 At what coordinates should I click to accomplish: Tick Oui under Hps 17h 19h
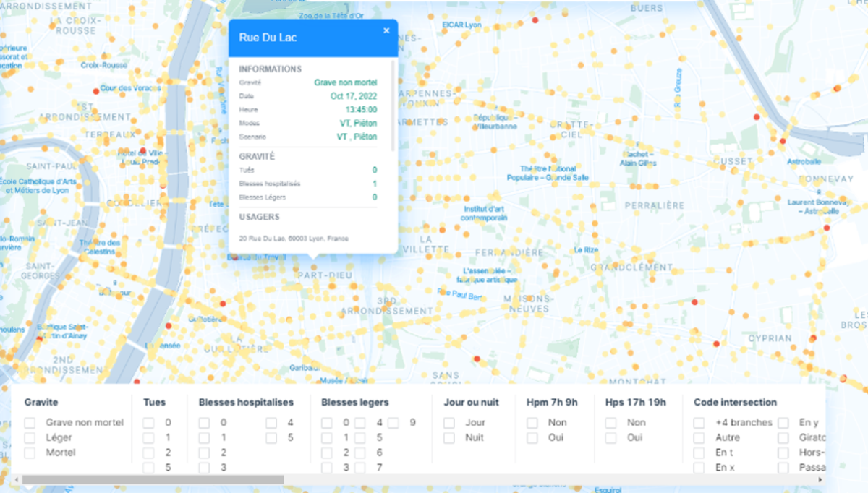[x=611, y=438]
